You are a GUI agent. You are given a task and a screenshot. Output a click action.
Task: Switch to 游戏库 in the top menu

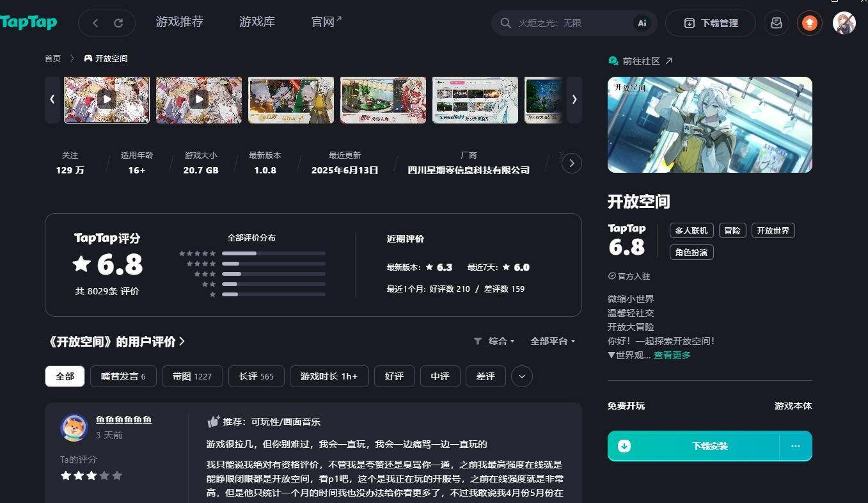pyautogui.click(x=256, y=21)
